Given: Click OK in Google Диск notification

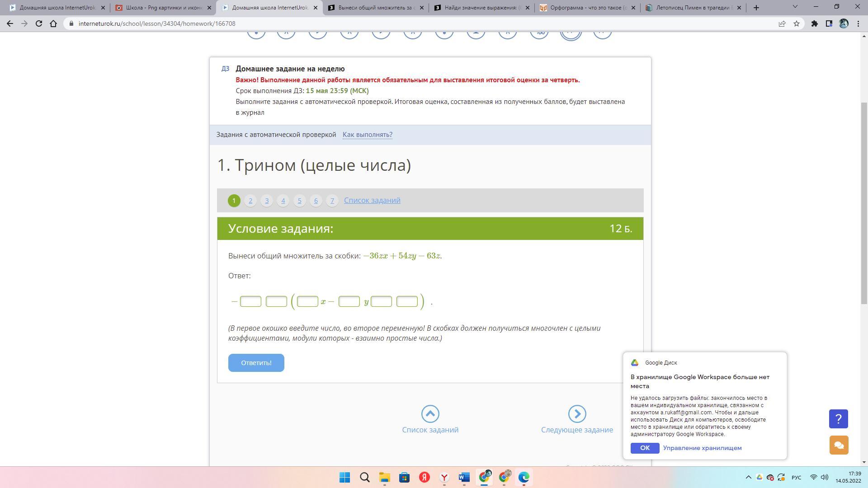Looking at the screenshot, I should [645, 448].
